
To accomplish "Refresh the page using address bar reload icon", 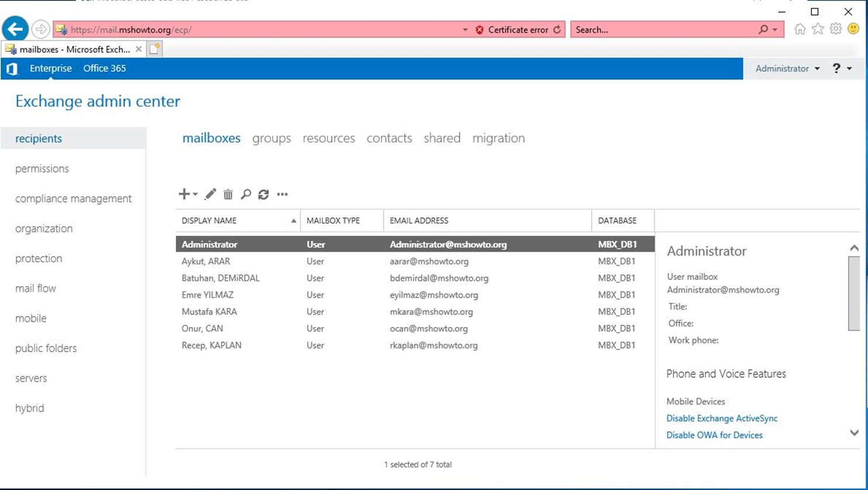I will click(x=557, y=29).
